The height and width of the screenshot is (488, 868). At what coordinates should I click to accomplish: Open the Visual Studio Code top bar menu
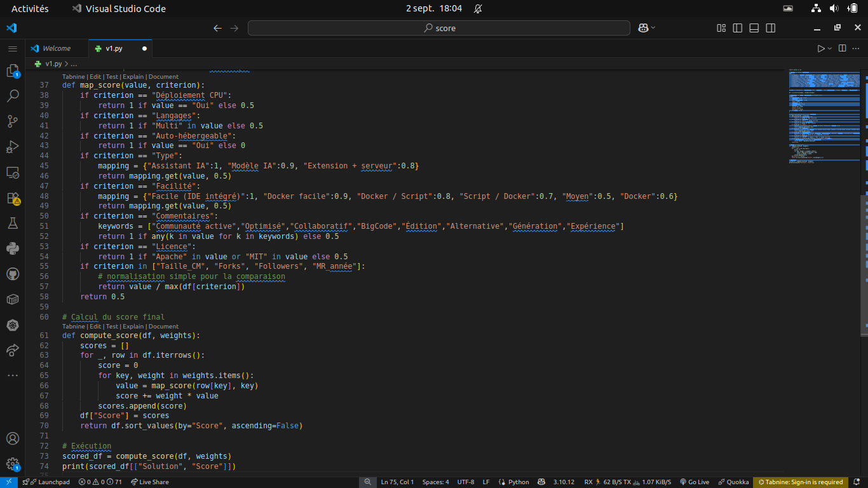(x=119, y=9)
